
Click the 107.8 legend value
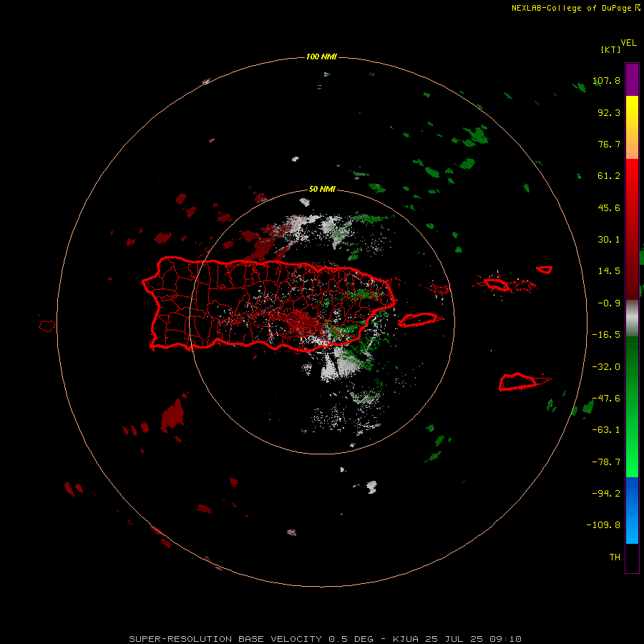click(606, 80)
